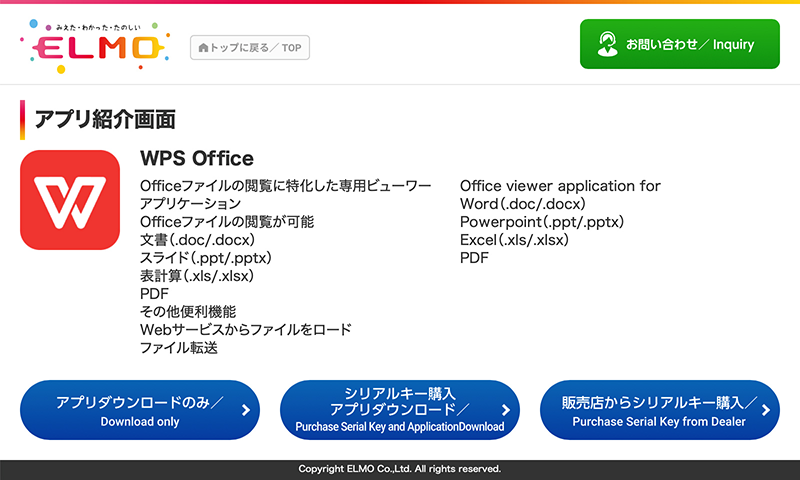Click the Japanese 表計算(.xls/.xlsx) line
Image resolution: width=800 pixels, height=480 pixels.
197,276
